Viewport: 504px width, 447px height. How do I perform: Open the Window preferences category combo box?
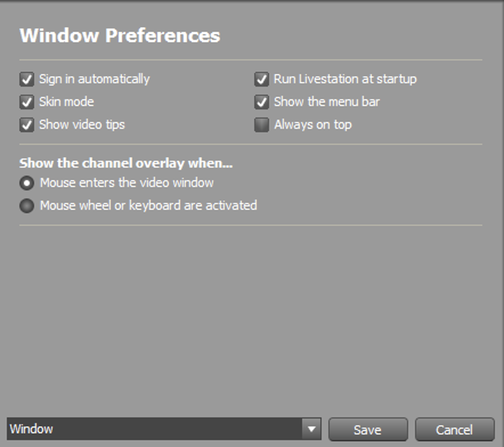[x=164, y=429]
